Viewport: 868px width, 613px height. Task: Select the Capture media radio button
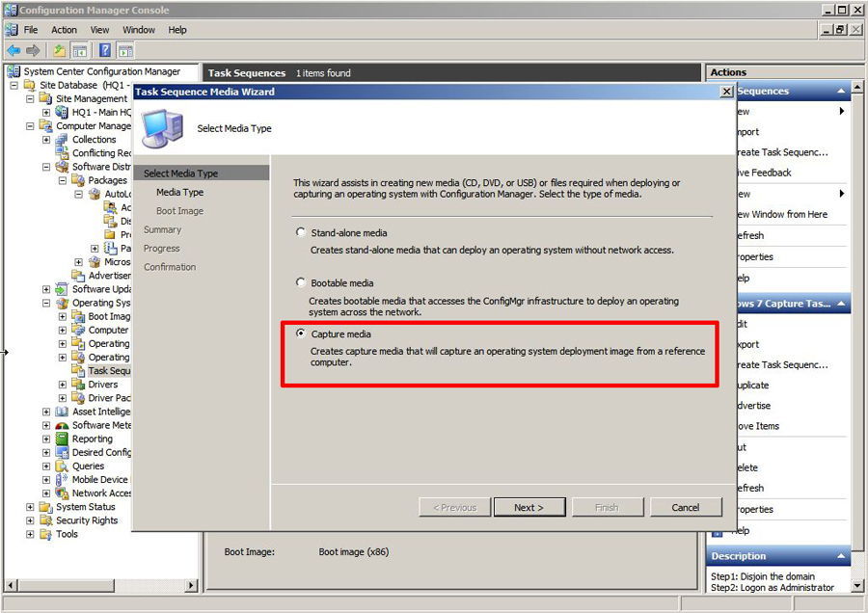click(301, 333)
